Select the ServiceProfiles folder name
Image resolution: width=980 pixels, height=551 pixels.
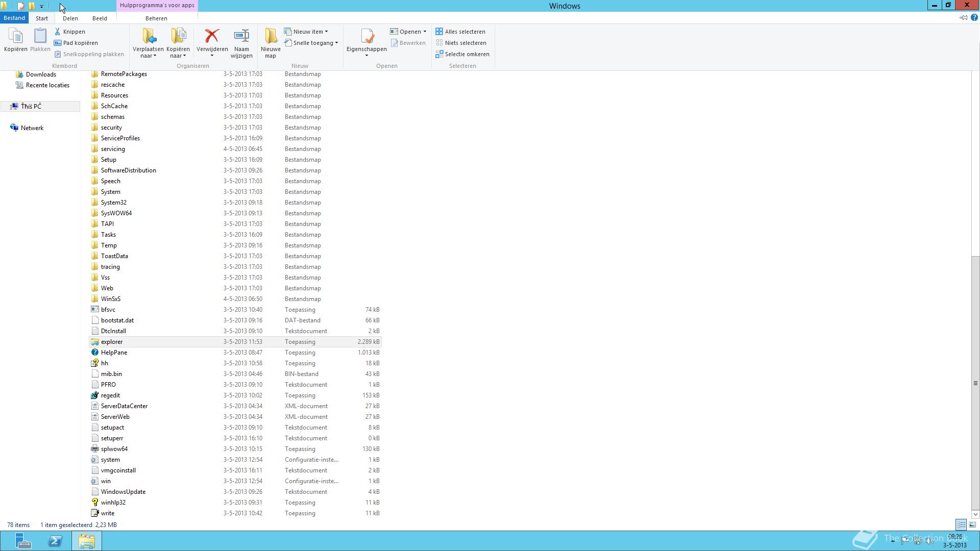[x=120, y=138]
